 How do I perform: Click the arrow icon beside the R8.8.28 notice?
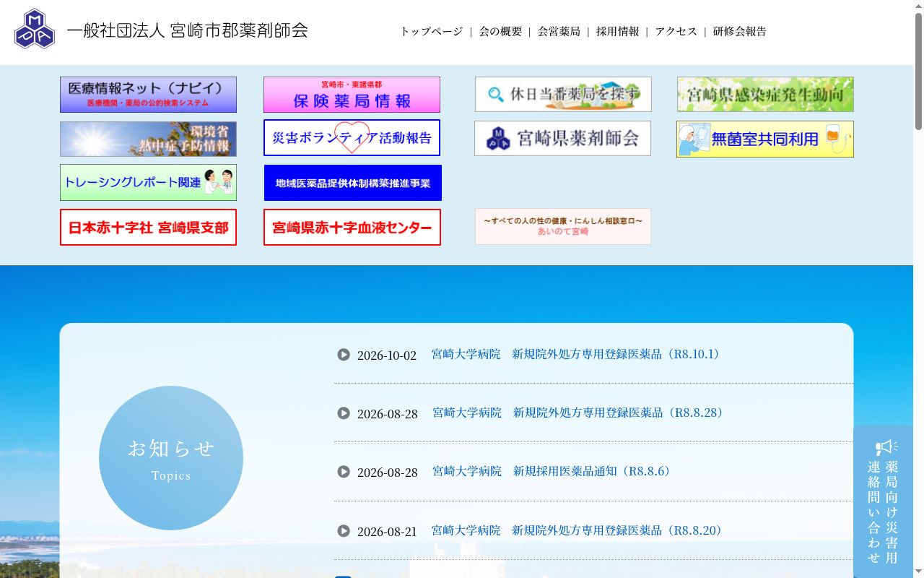tap(344, 413)
